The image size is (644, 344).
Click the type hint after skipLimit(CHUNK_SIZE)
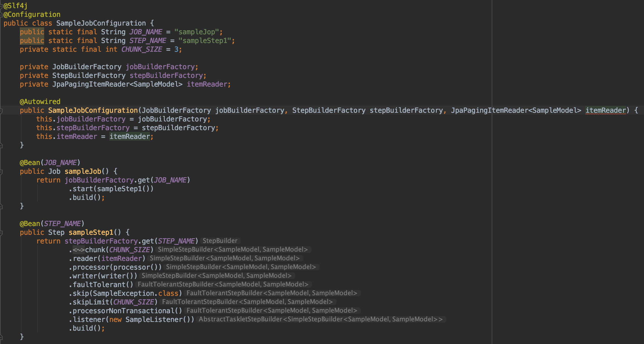[247, 302]
